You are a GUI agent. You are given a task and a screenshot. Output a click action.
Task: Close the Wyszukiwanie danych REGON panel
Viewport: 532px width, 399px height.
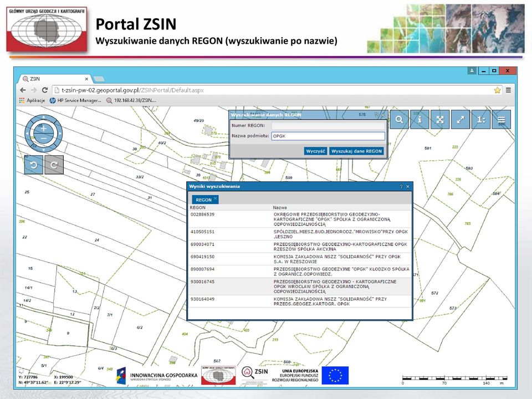tap(383, 115)
